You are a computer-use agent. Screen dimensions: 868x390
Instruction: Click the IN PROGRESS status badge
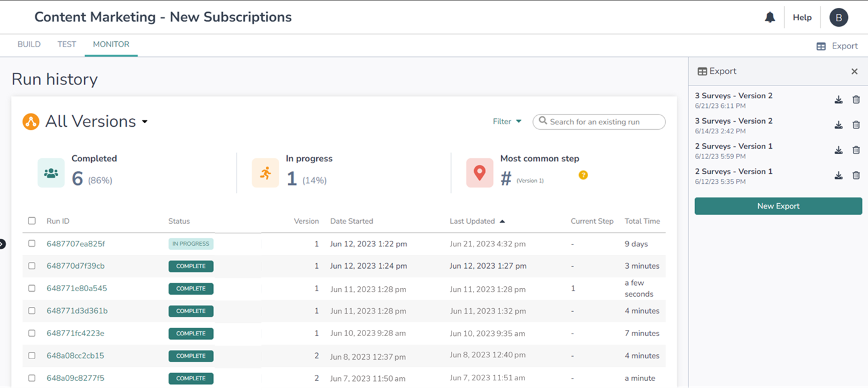click(x=191, y=244)
